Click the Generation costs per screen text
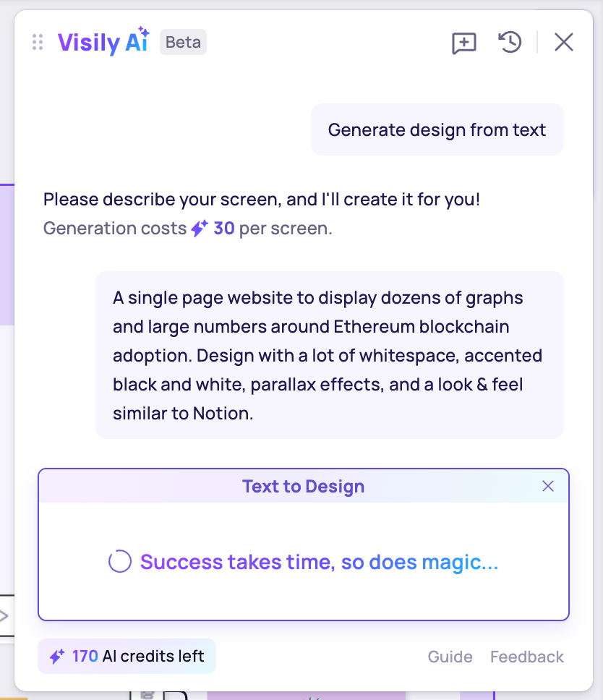 (x=187, y=228)
